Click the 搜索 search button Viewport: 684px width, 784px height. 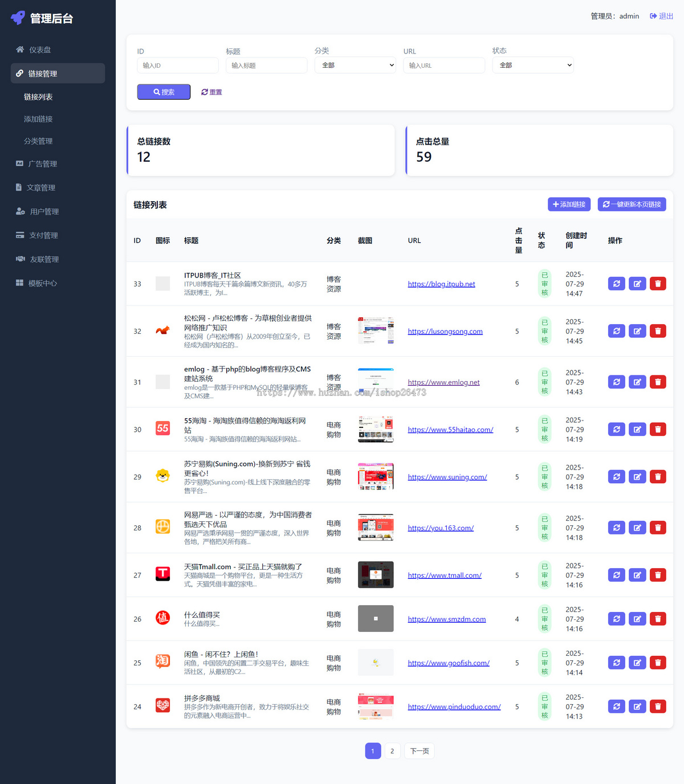(x=164, y=92)
